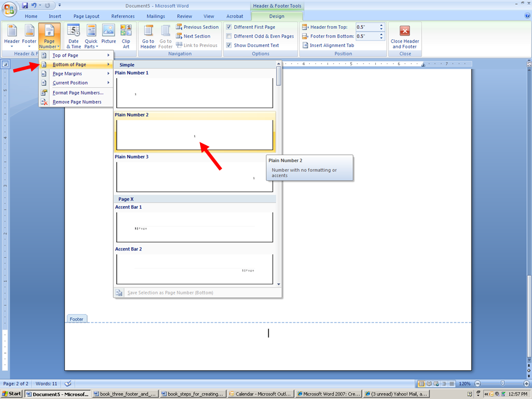Switch to Print Layout view
Image resolution: width=532 pixels, height=399 pixels.
click(x=421, y=383)
